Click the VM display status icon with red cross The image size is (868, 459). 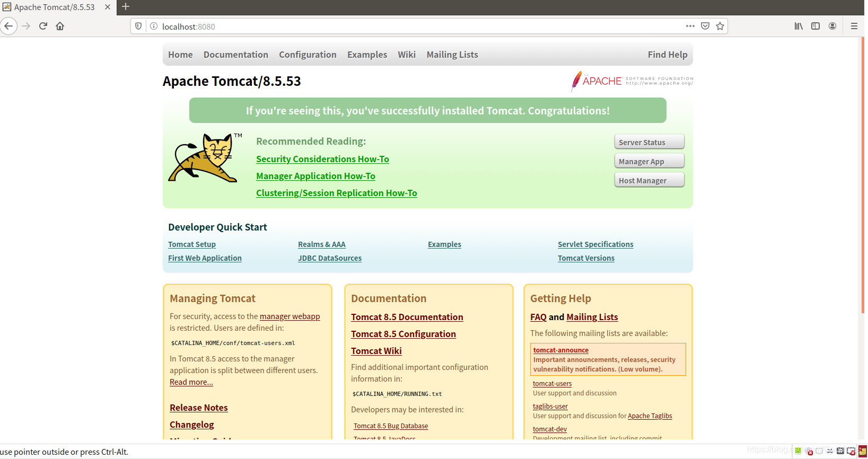(x=851, y=451)
